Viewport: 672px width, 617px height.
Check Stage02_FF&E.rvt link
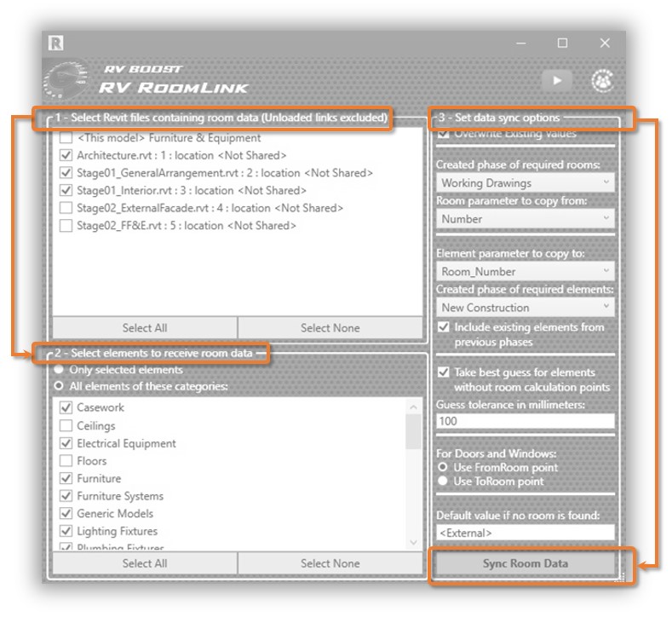(x=66, y=226)
